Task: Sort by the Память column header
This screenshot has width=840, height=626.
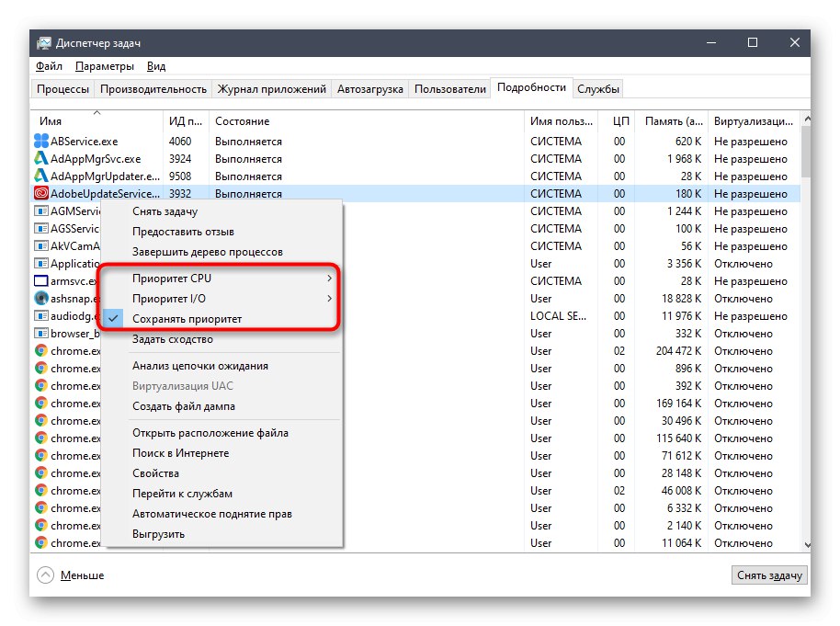Action: click(671, 121)
